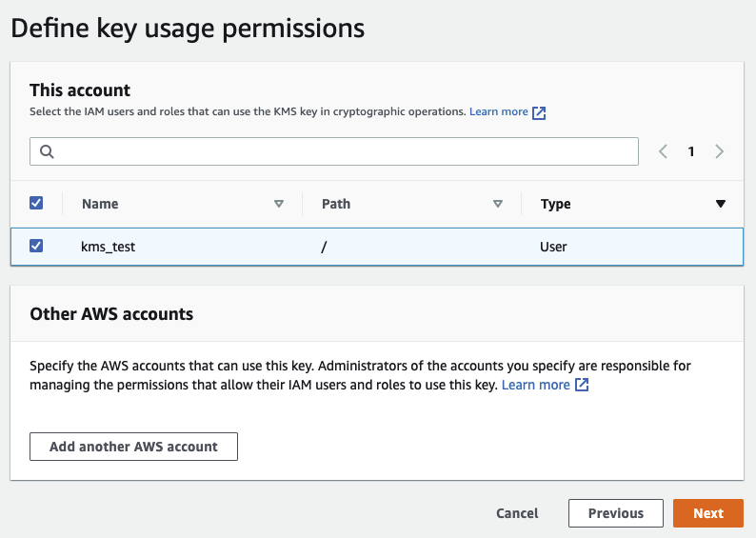756x538 pixels.
Task: Click Add another AWS account button
Action: (x=133, y=446)
